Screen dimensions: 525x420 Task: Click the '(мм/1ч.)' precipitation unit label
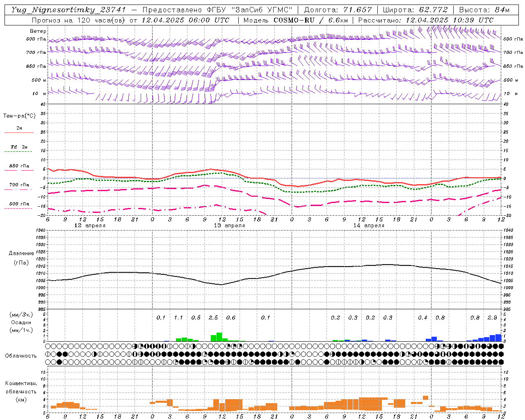click(21, 330)
